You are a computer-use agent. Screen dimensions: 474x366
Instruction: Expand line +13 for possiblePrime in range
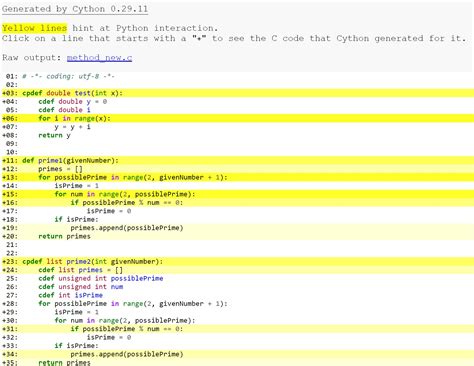point(237,177)
